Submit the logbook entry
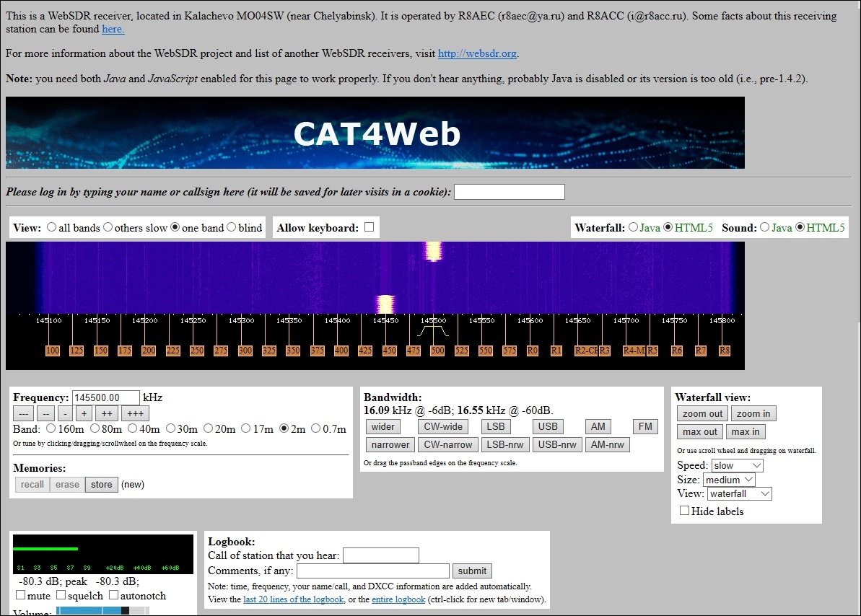Screen dimensions: 861x616 (472, 571)
